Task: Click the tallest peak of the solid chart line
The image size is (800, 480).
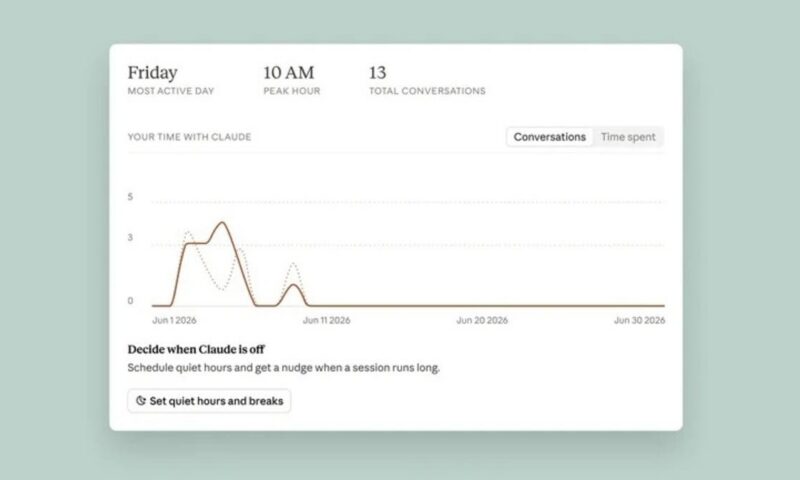Action: [222, 222]
